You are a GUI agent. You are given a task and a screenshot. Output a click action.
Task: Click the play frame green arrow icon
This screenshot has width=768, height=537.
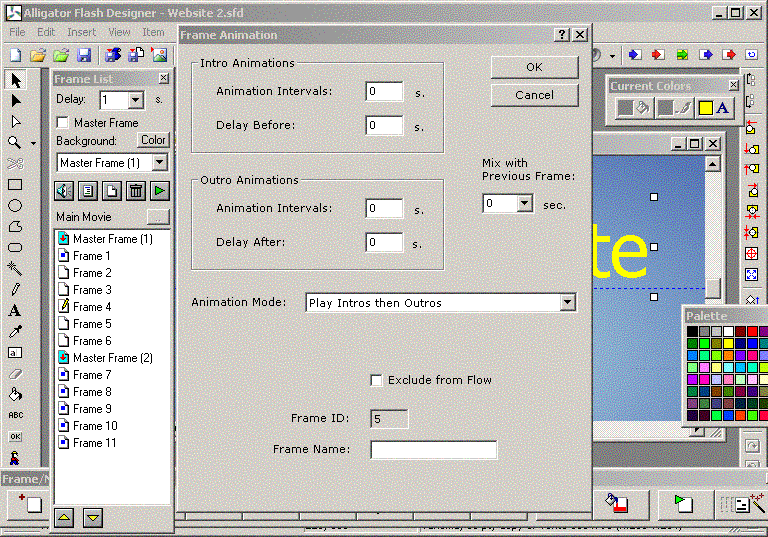(x=160, y=191)
